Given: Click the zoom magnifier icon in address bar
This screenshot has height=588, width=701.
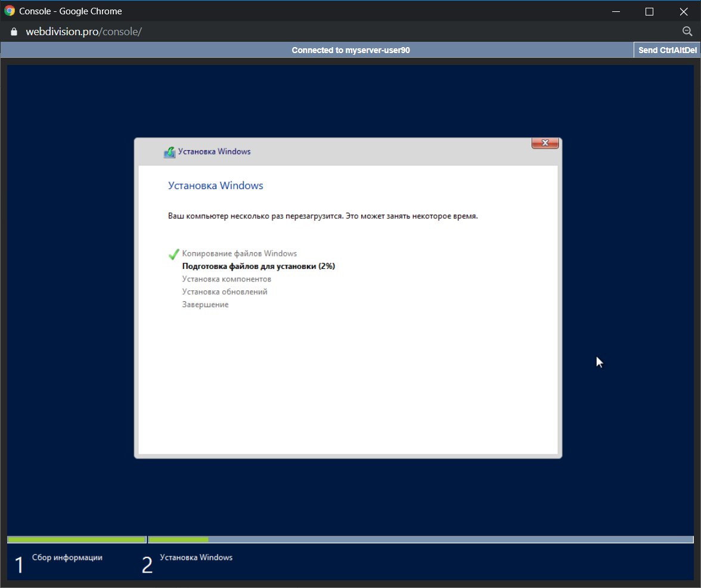Looking at the screenshot, I should 687,32.
